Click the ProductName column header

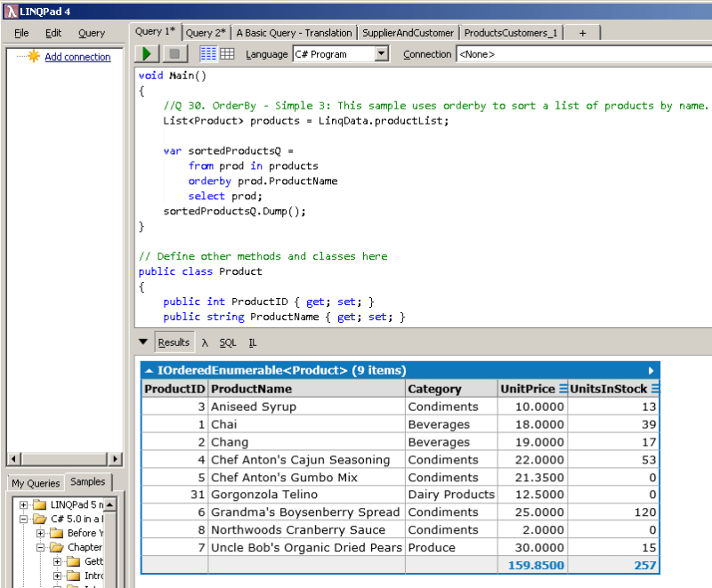coord(306,389)
